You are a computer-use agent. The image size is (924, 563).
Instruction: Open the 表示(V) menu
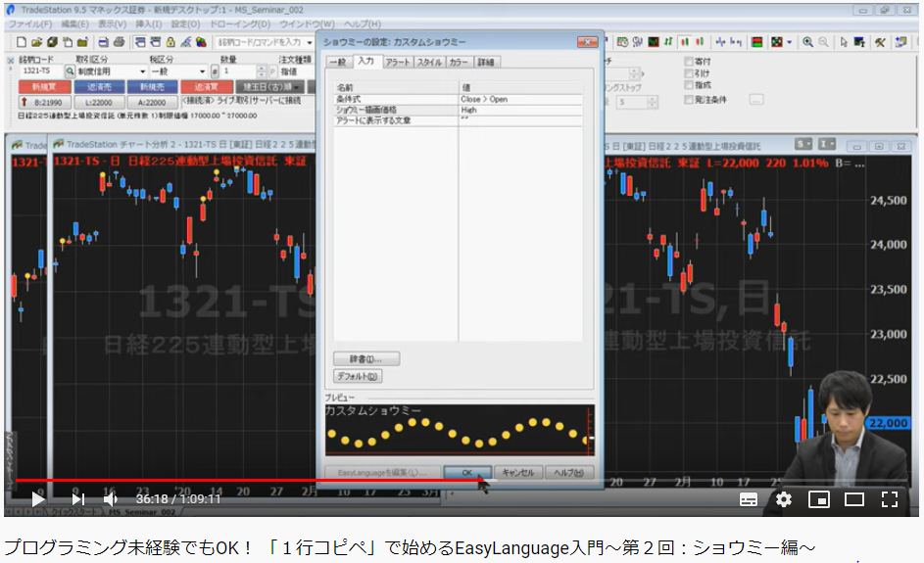tap(112, 23)
